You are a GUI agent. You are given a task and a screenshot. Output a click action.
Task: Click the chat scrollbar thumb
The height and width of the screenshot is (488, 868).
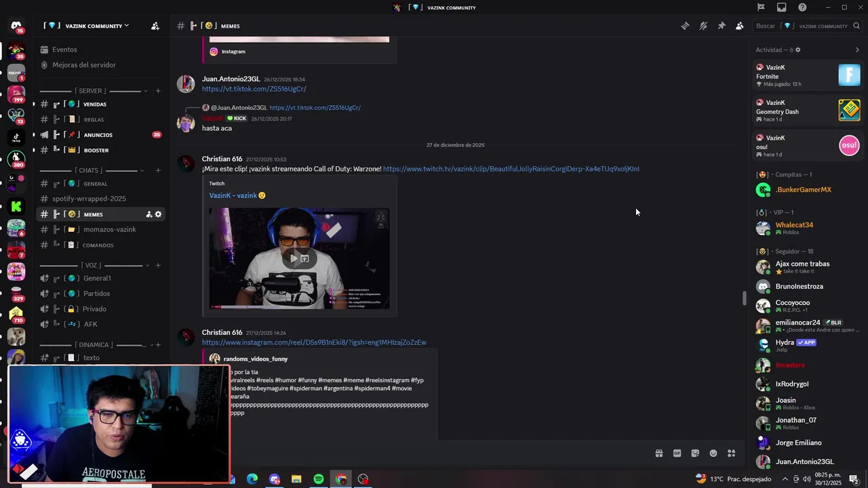click(x=745, y=298)
